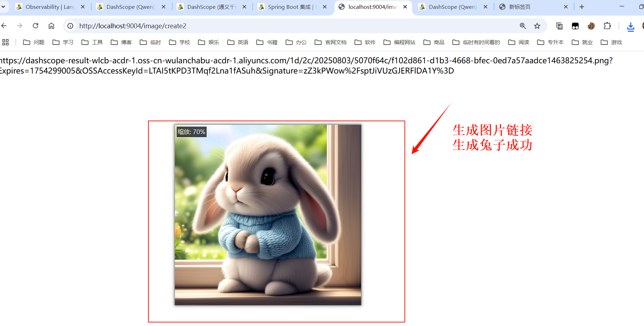
Task: Reload the current page
Action: click(35, 26)
